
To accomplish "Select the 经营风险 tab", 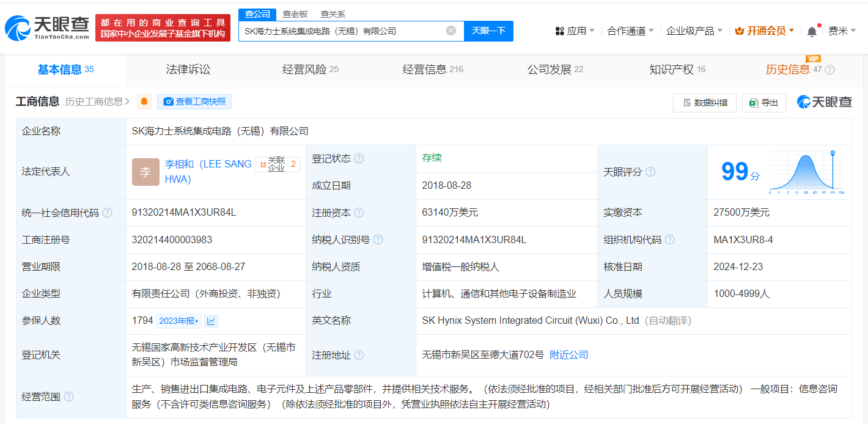I will tap(311, 70).
